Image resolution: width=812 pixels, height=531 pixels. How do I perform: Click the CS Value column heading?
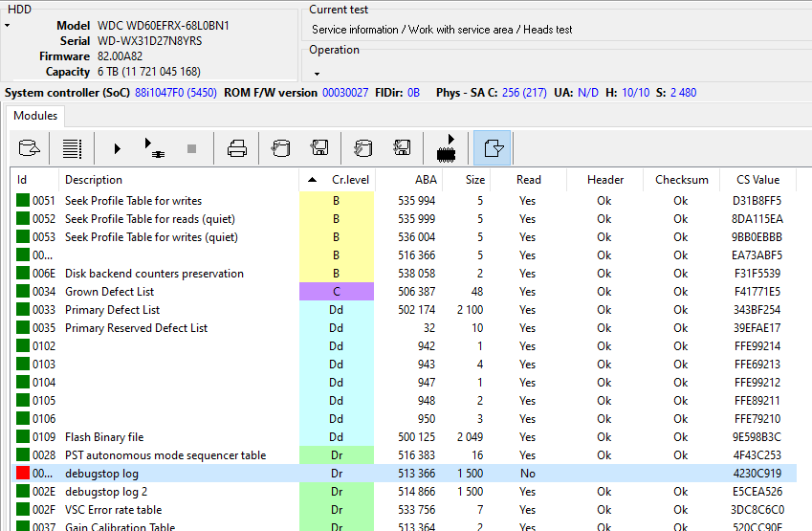[757, 180]
